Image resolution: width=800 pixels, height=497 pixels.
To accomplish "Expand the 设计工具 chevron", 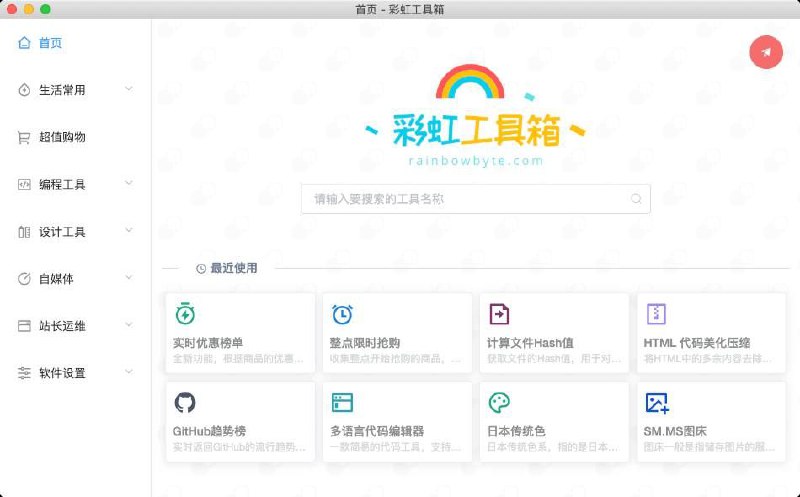I will pos(129,231).
